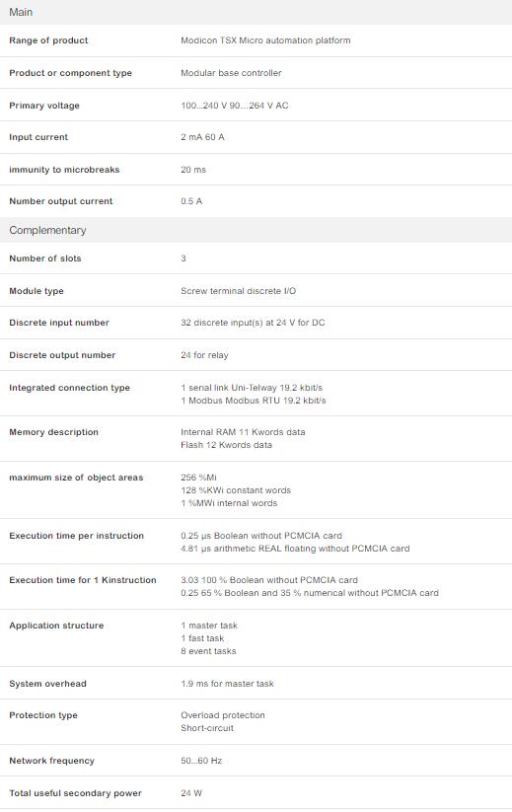Select the Range of product label

48,40
